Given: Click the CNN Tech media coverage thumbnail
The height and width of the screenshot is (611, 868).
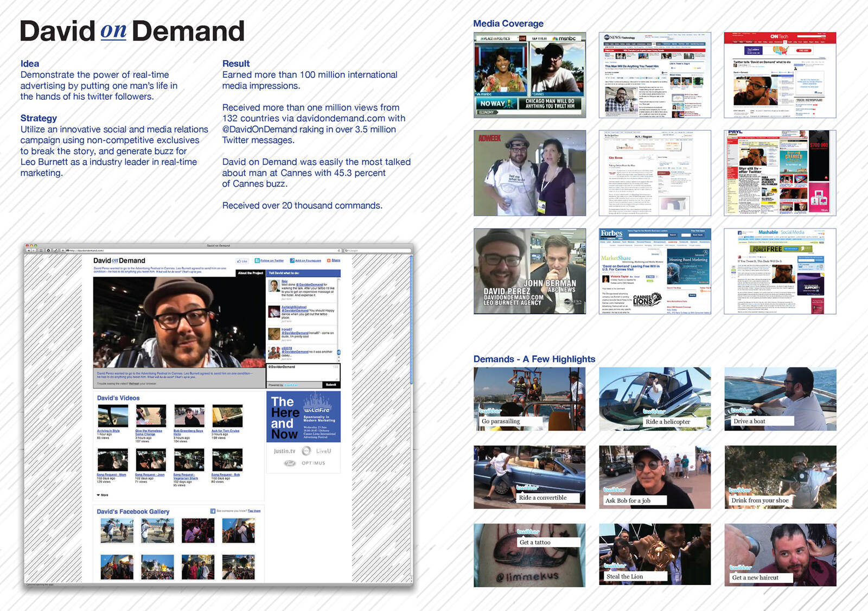Looking at the screenshot, I should coord(780,75).
